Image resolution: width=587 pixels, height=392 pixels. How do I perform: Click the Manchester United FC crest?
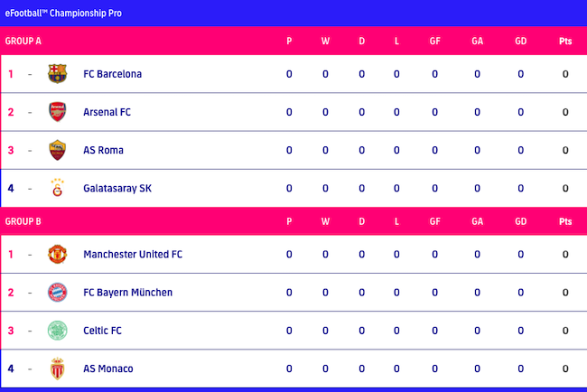[58, 254]
